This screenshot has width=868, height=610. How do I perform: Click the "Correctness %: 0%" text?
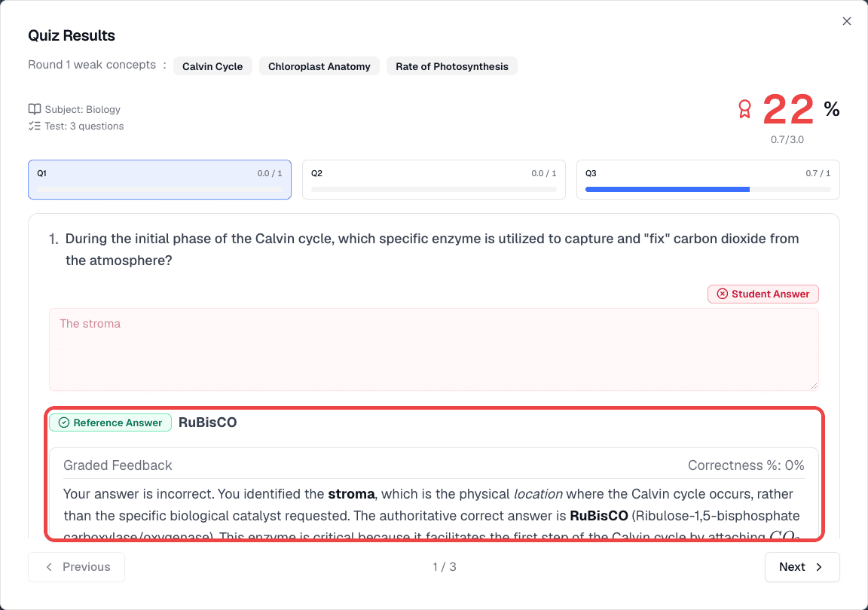click(x=746, y=465)
